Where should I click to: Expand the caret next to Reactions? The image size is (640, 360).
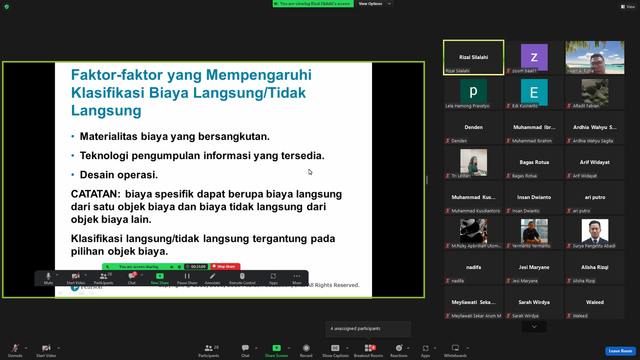pyautogui.click(x=408, y=348)
